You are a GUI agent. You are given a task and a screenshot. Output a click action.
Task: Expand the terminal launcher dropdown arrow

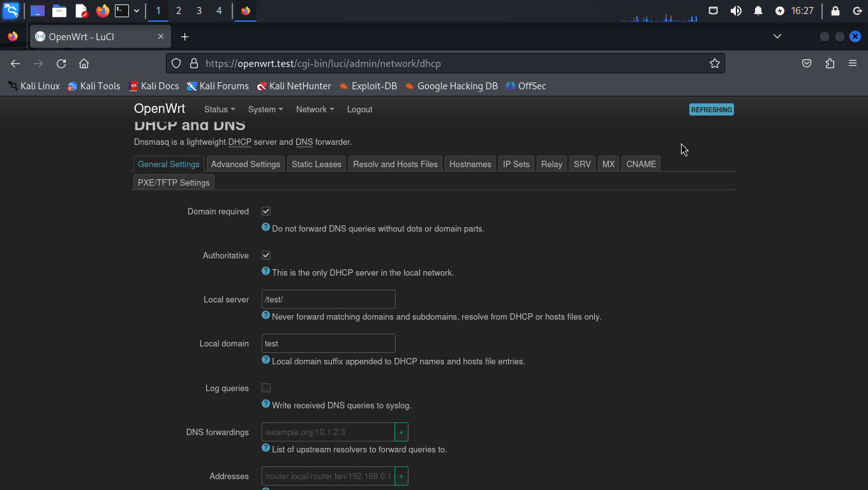tap(137, 11)
